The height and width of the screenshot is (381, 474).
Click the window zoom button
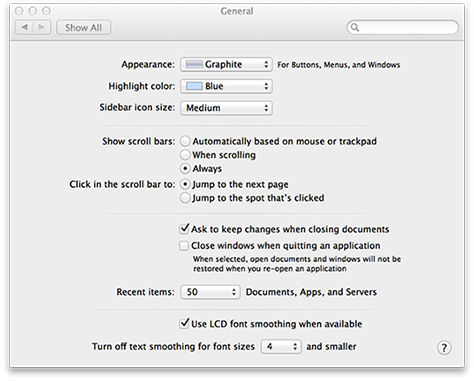tap(46, 11)
